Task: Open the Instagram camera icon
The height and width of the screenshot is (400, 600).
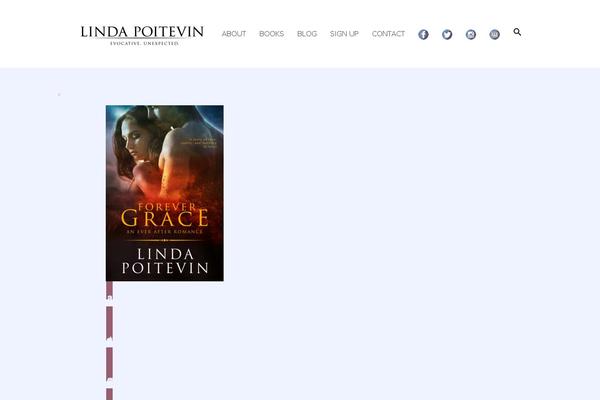Action: (x=471, y=34)
